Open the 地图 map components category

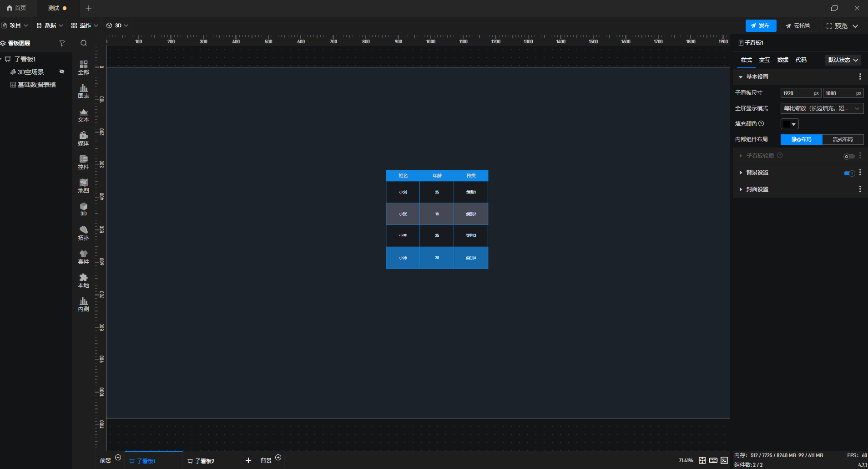pyautogui.click(x=83, y=186)
